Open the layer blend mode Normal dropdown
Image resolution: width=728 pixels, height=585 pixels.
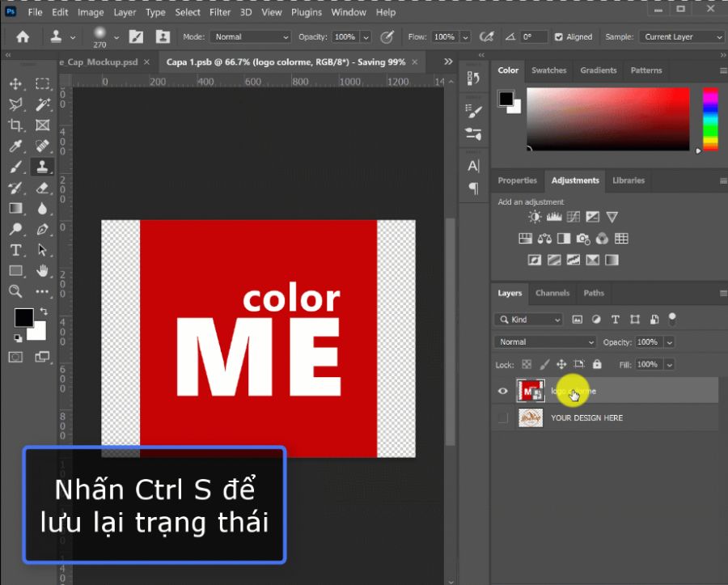click(x=544, y=342)
